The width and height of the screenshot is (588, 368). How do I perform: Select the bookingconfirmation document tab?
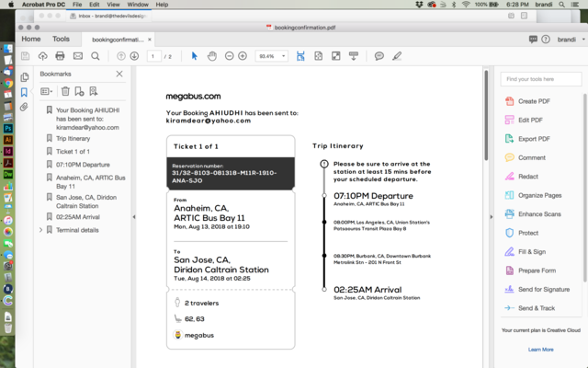pyautogui.click(x=118, y=40)
